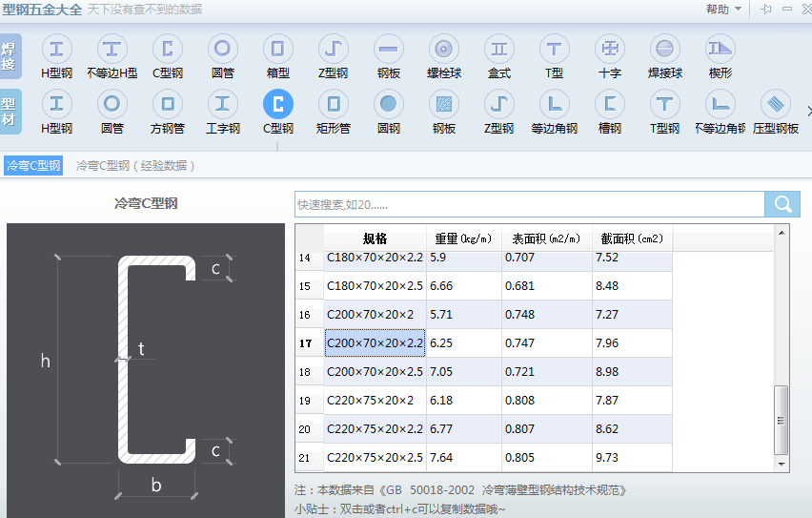Image resolution: width=812 pixels, height=518 pixels.
Task: Click 截面积(cm2) column header
Action: pos(632,238)
